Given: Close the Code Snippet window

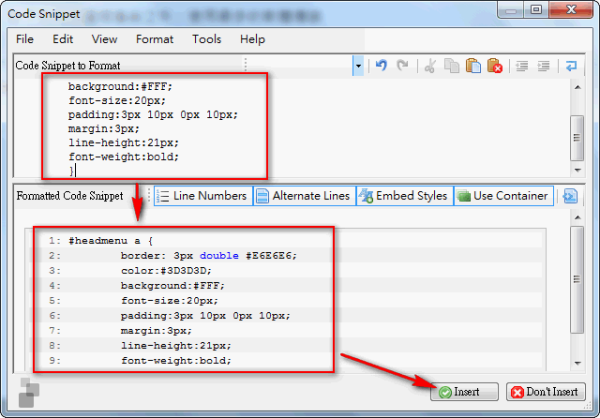Looking at the screenshot, I should pos(571,10).
